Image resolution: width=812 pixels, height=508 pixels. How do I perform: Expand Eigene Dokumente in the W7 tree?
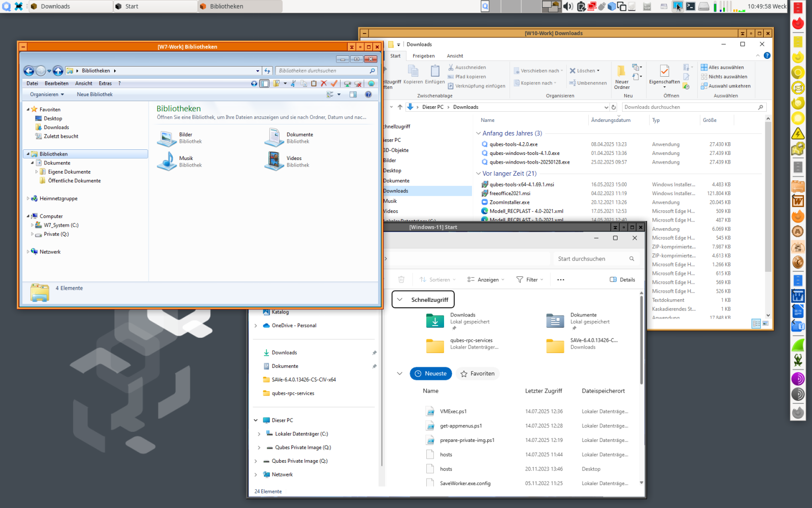pyautogui.click(x=36, y=172)
